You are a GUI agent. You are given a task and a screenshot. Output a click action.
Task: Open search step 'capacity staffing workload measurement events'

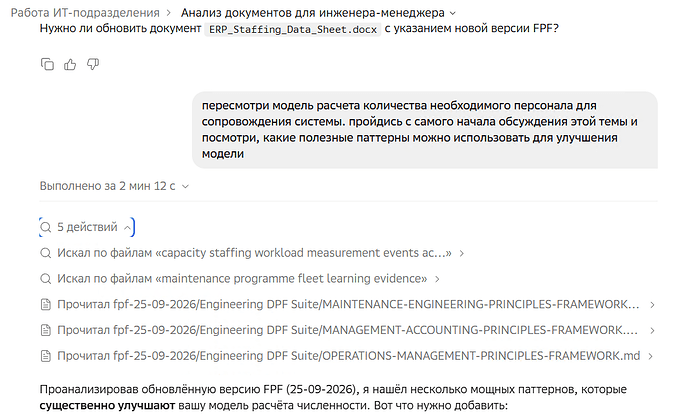pyautogui.click(x=254, y=253)
